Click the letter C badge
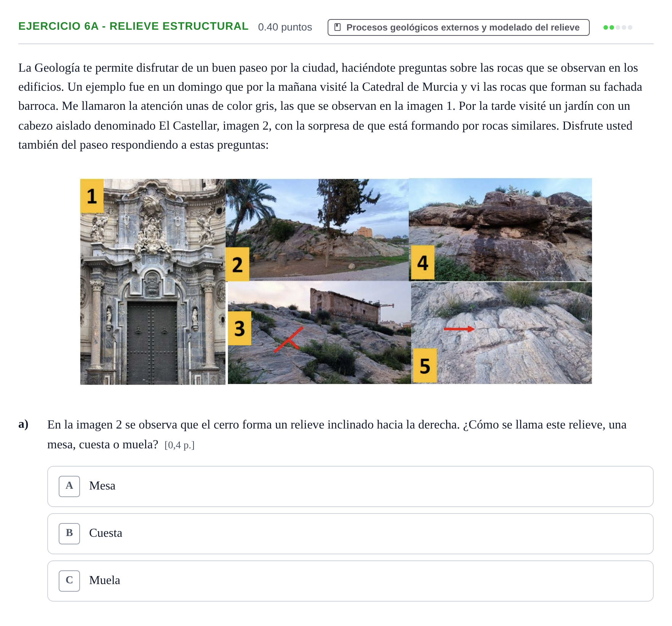The width and height of the screenshot is (672, 626). pyautogui.click(x=69, y=581)
